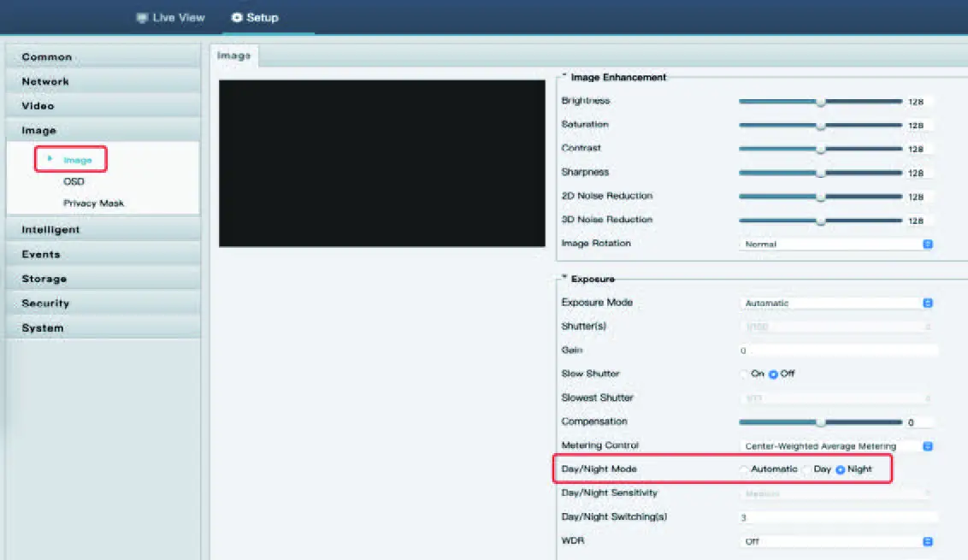Open the disabled Shutter(s) dropdown
Screen dimensions: 968x560
pyautogui.click(x=836, y=327)
